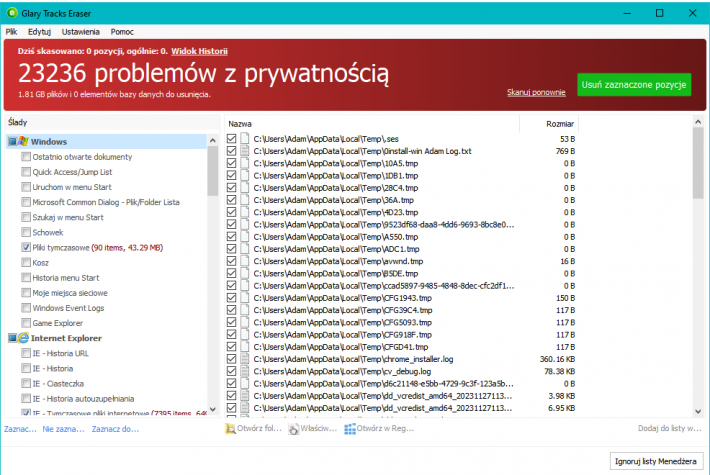The height and width of the screenshot is (475, 710).
Task: Toggle the Internet Explorer group checkbox
Action: tap(12, 338)
